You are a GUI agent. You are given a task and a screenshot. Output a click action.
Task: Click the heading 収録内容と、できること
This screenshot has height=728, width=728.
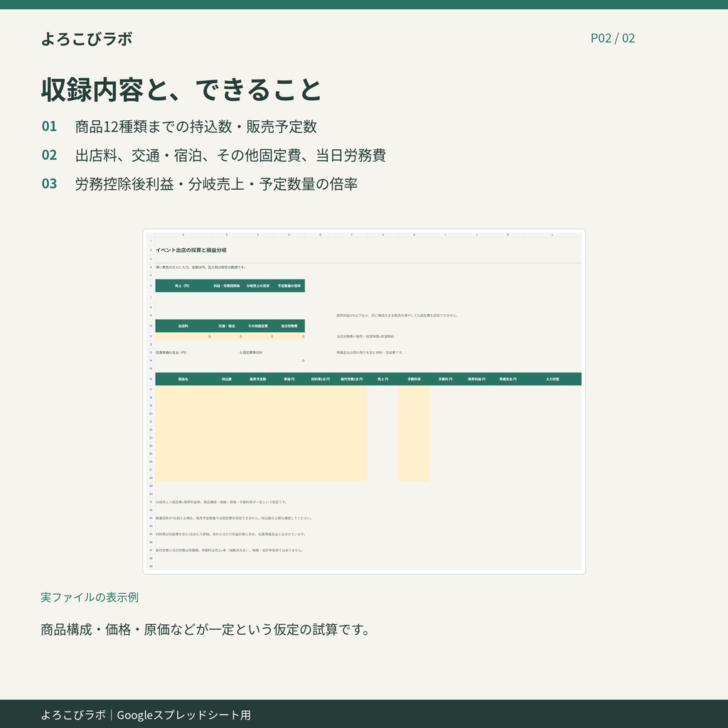point(181,90)
